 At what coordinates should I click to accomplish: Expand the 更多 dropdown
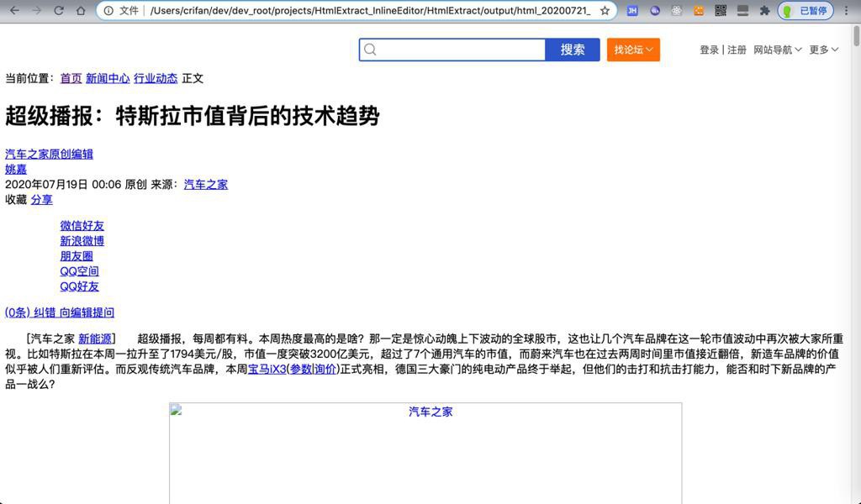tap(824, 50)
